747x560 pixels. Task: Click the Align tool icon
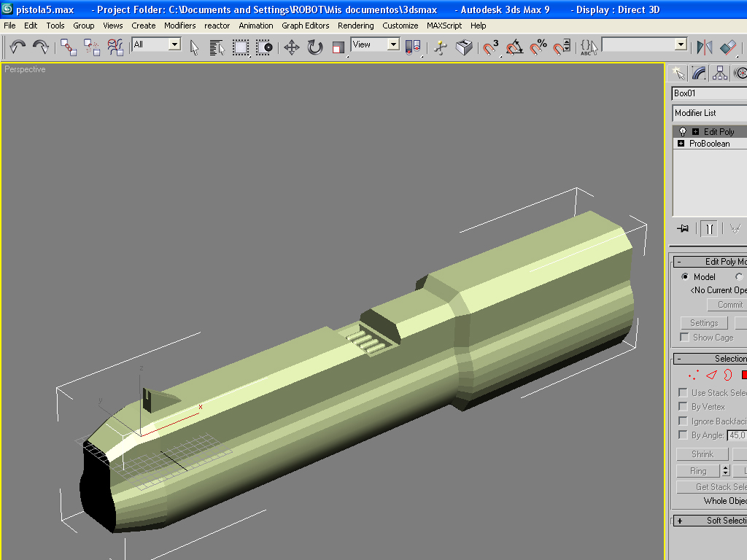click(728, 47)
